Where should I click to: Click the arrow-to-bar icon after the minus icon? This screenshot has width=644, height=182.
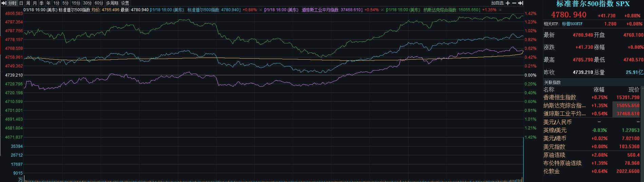coord(520,3)
